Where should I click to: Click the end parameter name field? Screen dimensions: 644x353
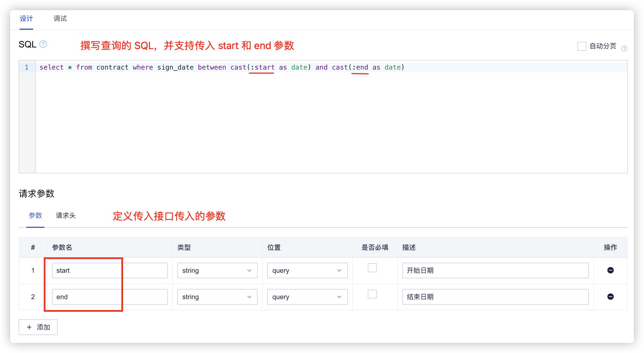point(110,297)
